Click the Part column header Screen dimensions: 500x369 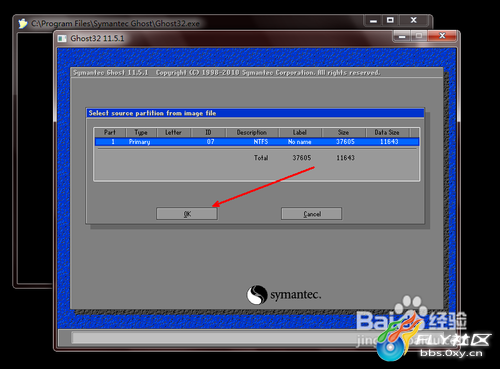point(110,132)
